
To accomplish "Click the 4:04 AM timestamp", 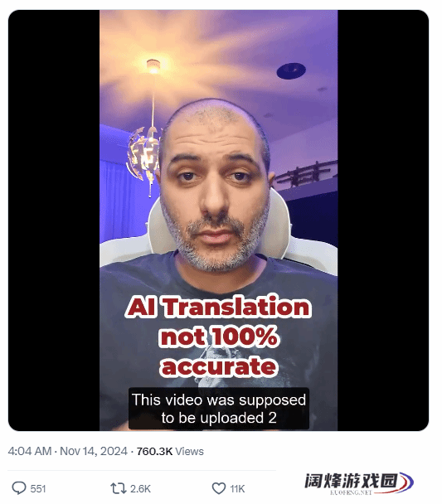I will (x=30, y=451).
